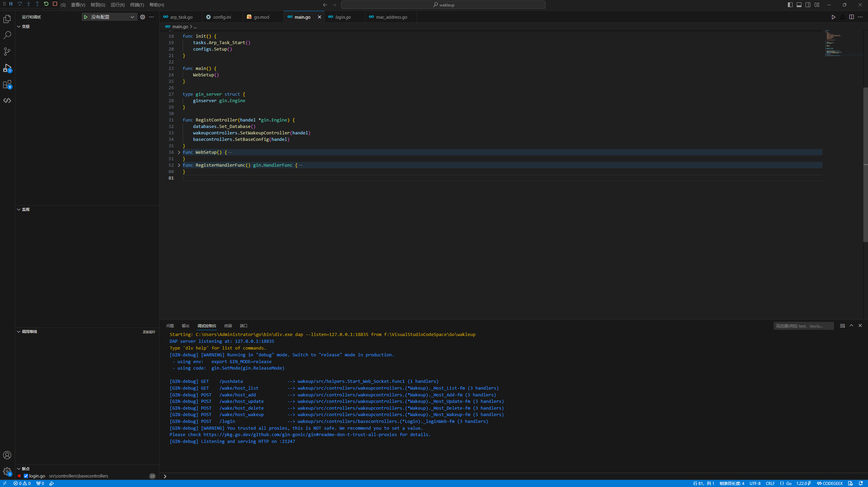
Task: Collapse the 调用堆栈 call stack section
Action: [x=19, y=332]
